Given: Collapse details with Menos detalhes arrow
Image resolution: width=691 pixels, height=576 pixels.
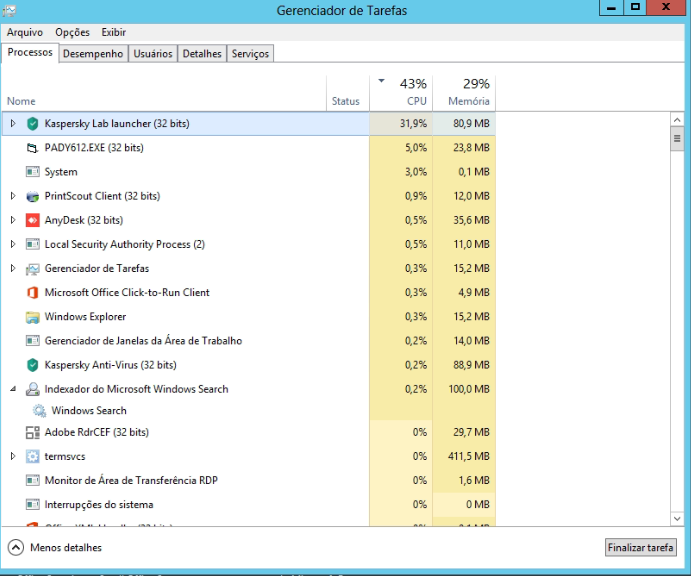Looking at the screenshot, I should (x=16, y=548).
